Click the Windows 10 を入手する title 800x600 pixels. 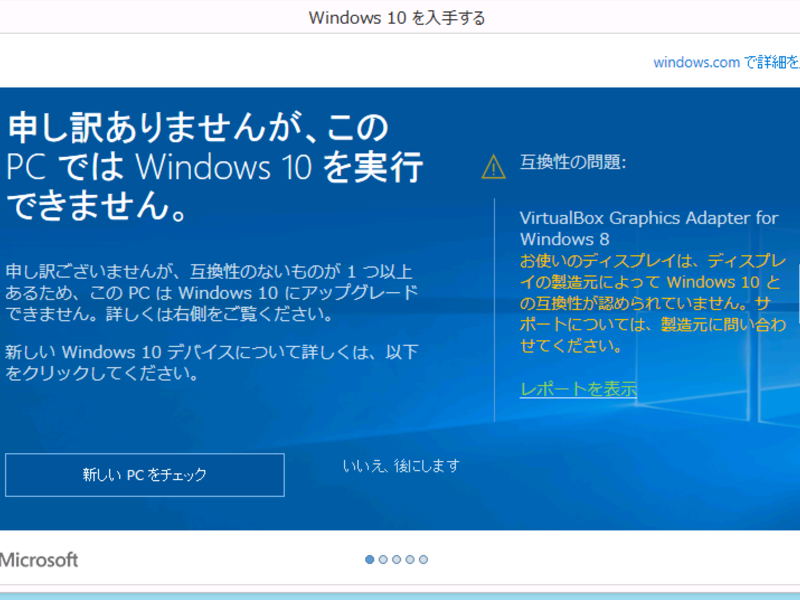397,18
